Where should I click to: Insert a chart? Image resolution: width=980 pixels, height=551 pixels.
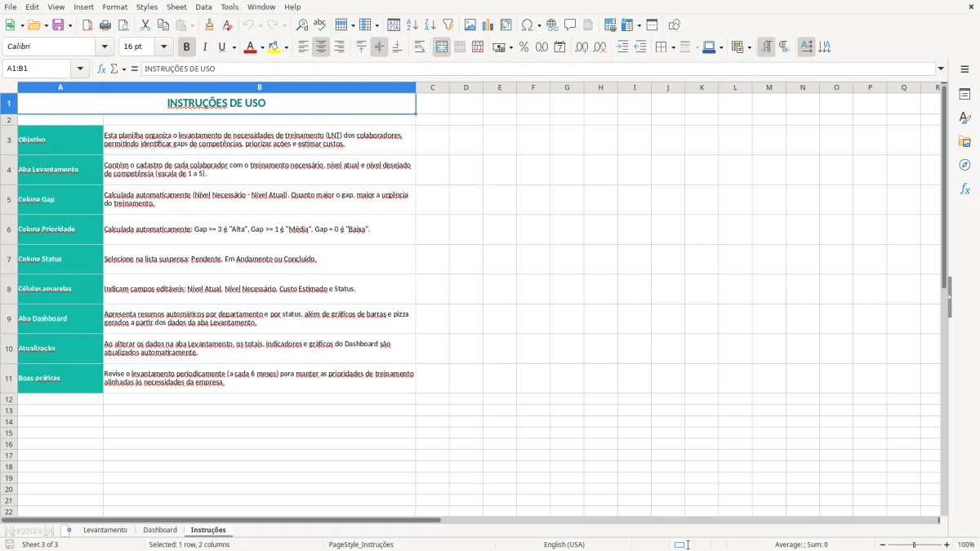point(488,25)
